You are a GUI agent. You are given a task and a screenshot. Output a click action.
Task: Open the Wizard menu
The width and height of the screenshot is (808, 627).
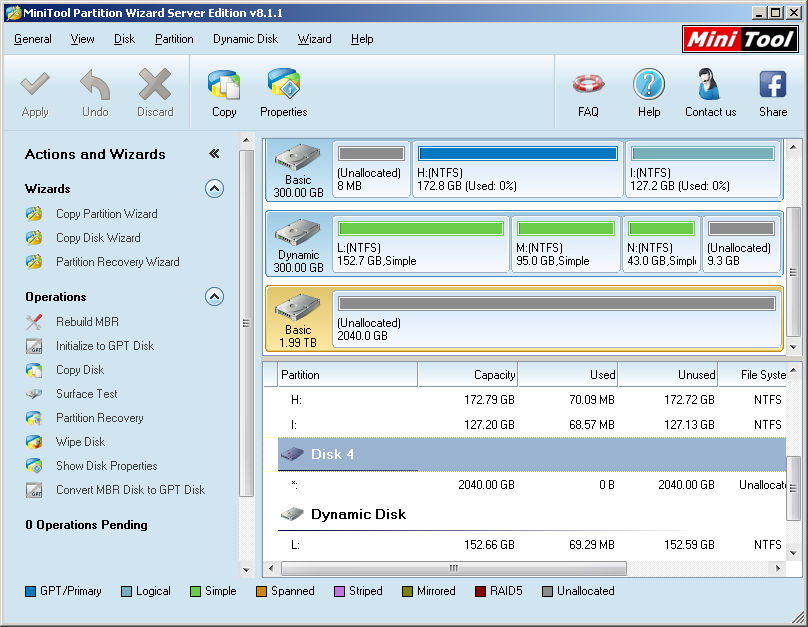[314, 39]
